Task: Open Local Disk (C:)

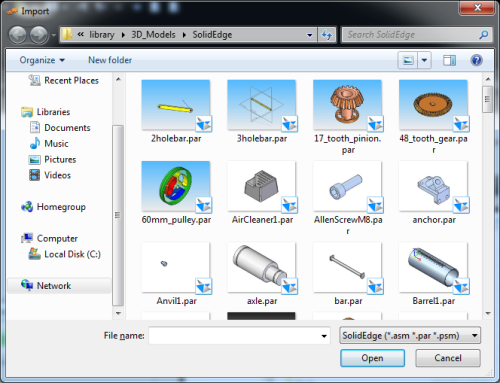Action: (65, 254)
